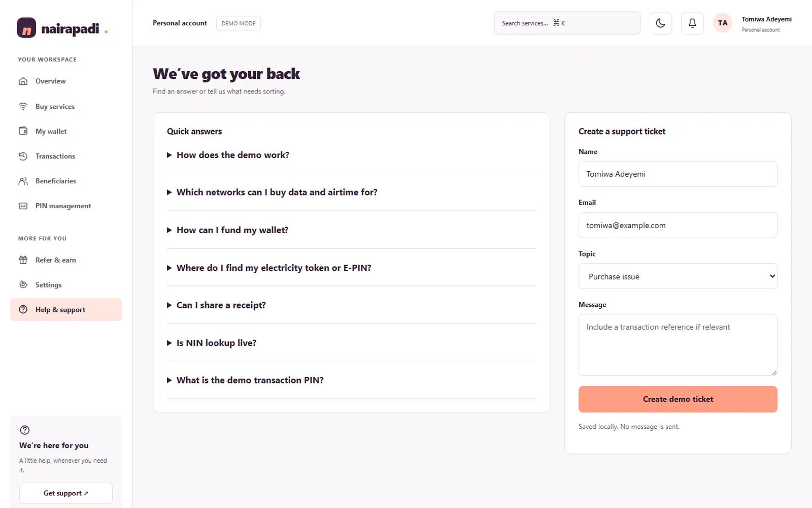Open notifications bell icon
This screenshot has width=812, height=508.
pos(692,23)
